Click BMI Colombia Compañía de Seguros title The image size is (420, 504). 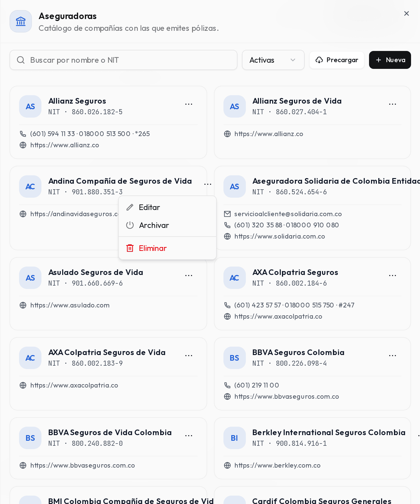pyautogui.click(x=131, y=501)
